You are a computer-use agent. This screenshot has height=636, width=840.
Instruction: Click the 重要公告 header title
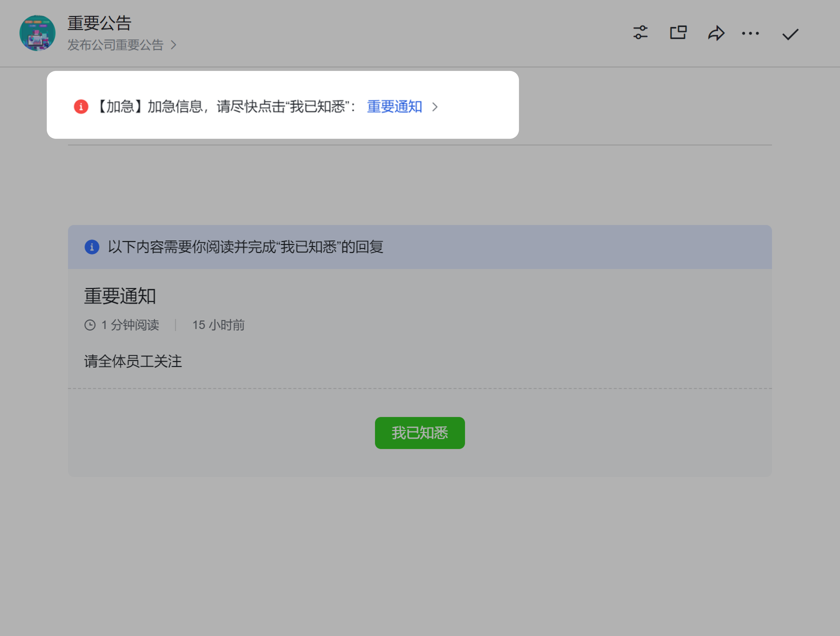99,23
